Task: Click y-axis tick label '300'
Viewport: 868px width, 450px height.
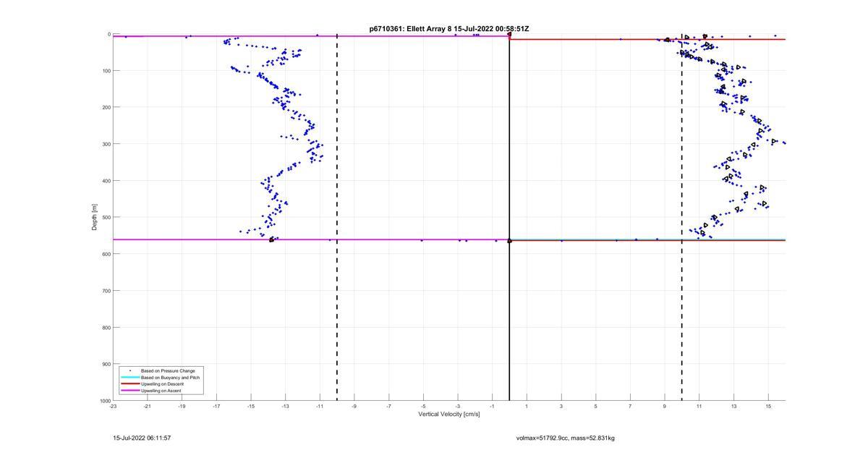Action: tap(106, 144)
